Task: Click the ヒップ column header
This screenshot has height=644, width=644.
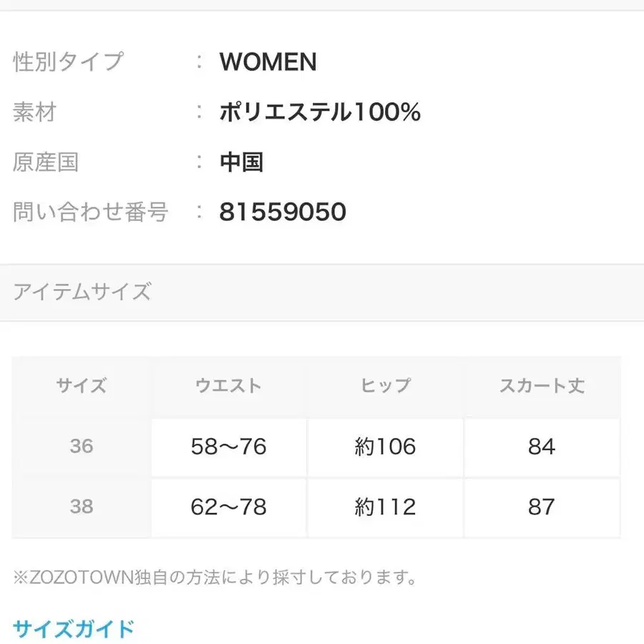Action: tap(385, 386)
